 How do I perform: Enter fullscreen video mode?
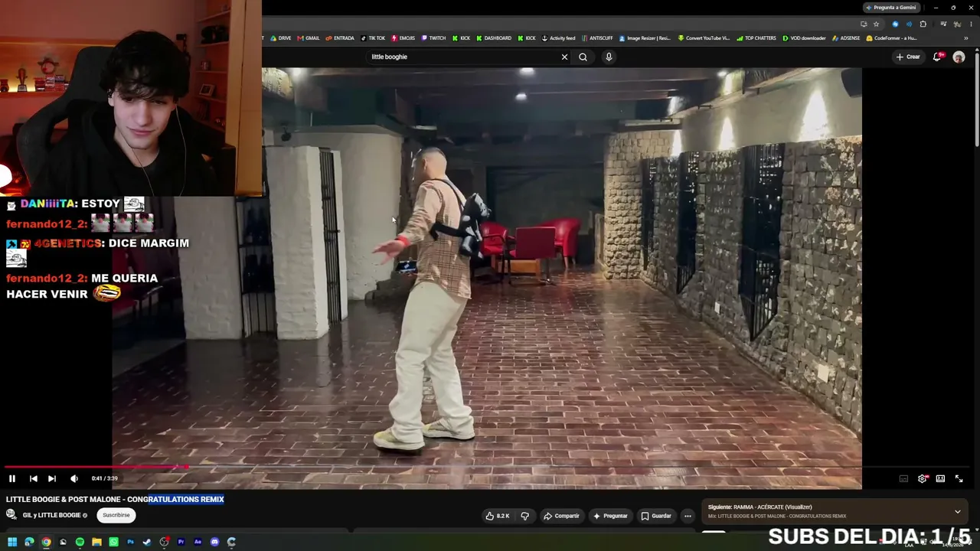(959, 478)
